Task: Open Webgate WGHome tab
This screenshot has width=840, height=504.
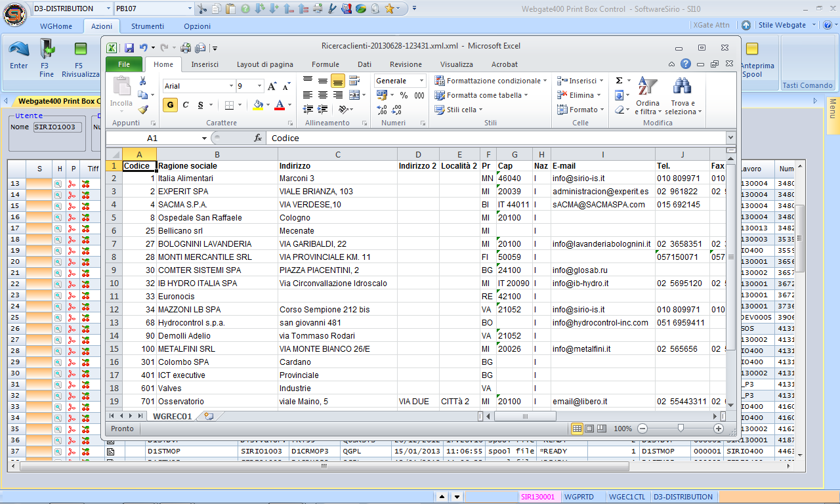Action: (56, 26)
